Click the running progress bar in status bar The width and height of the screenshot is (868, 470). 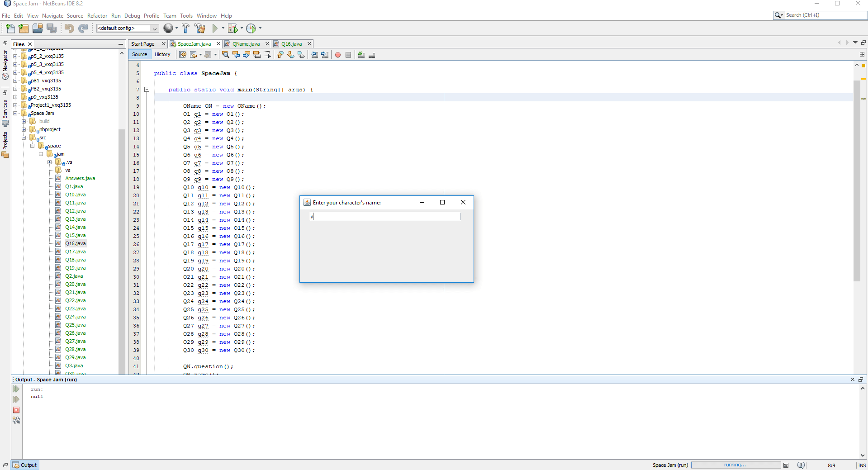click(x=736, y=465)
